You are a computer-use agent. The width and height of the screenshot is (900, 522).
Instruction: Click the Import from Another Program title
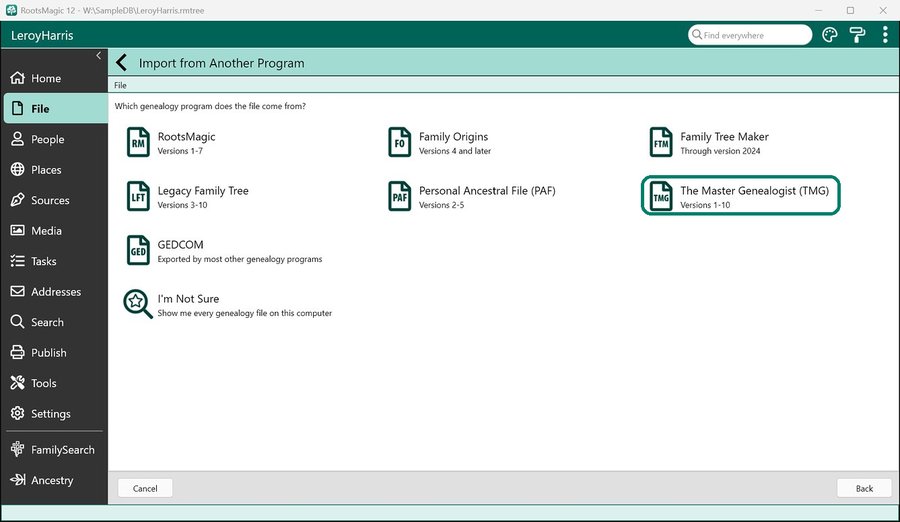pos(222,63)
